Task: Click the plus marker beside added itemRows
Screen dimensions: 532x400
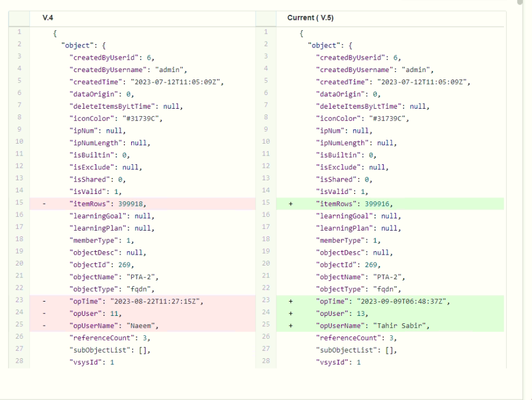Action: tap(290, 204)
